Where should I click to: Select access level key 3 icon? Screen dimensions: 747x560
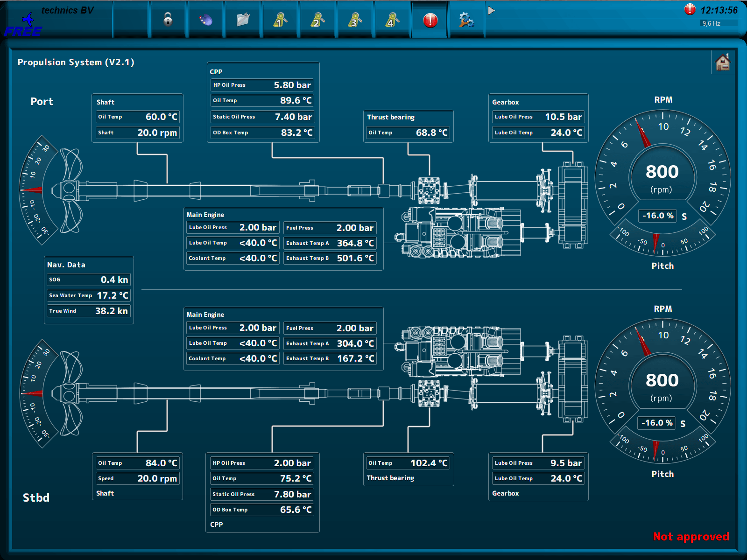[355, 20]
